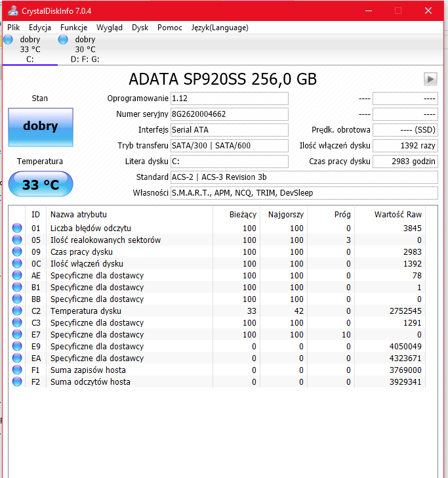Click status circle for attribute 0C

pos(17,263)
